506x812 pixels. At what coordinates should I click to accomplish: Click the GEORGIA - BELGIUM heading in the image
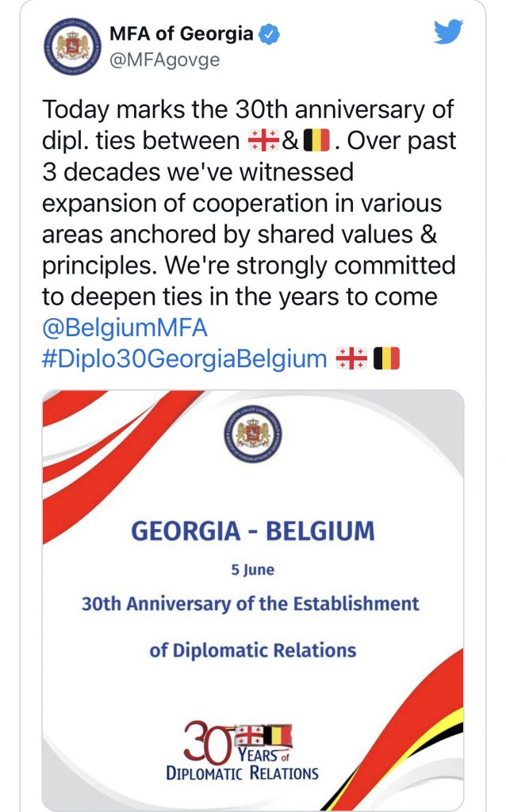(252, 530)
